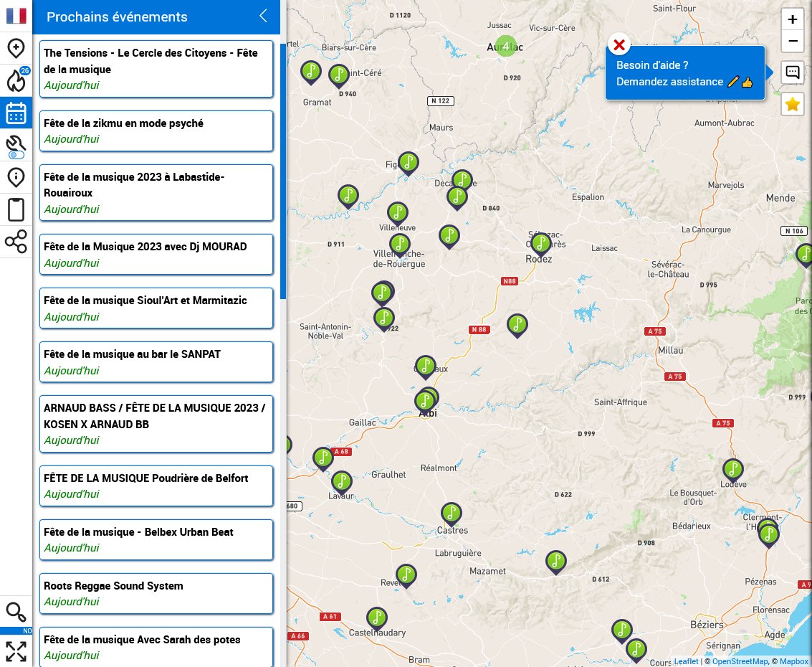Click the events list scrollbar thumb

point(283,171)
